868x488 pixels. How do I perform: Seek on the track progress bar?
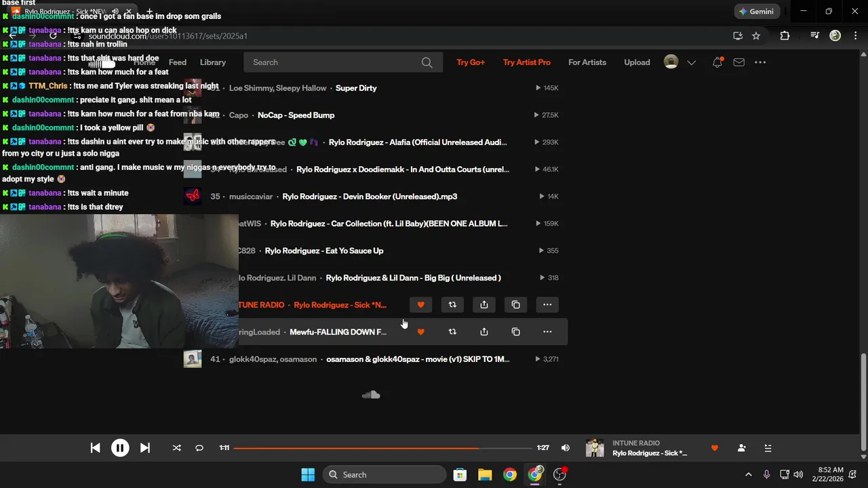click(x=382, y=448)
